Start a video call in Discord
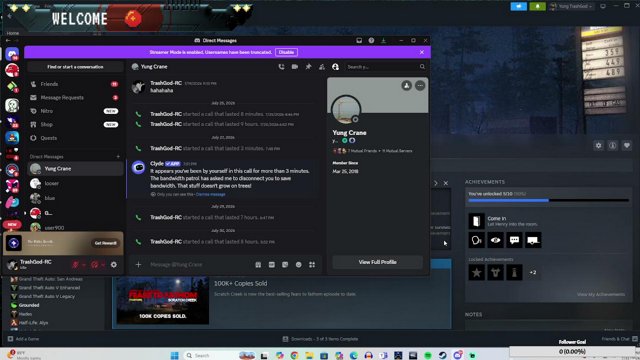640x360 pixels. 295,67
